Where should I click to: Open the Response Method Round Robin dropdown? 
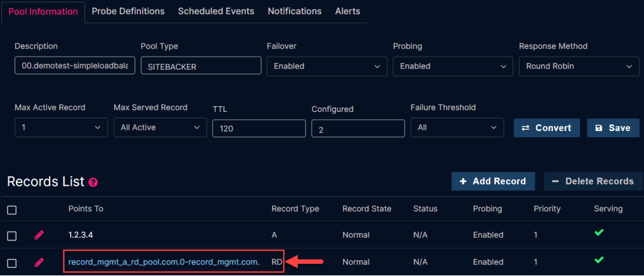[579, 66]
